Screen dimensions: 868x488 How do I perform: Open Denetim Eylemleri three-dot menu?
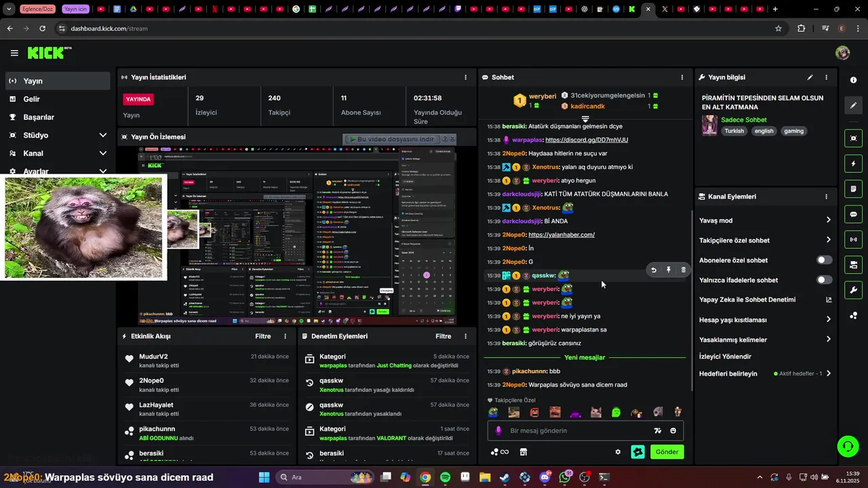pos(465,336)
